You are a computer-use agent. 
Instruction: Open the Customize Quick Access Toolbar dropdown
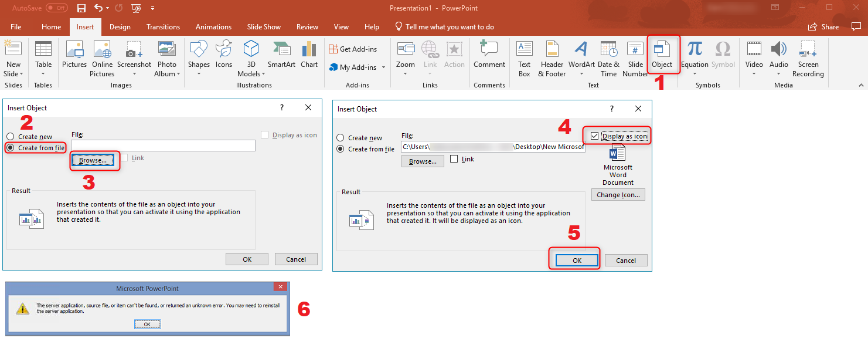click(x=152, y=8)
